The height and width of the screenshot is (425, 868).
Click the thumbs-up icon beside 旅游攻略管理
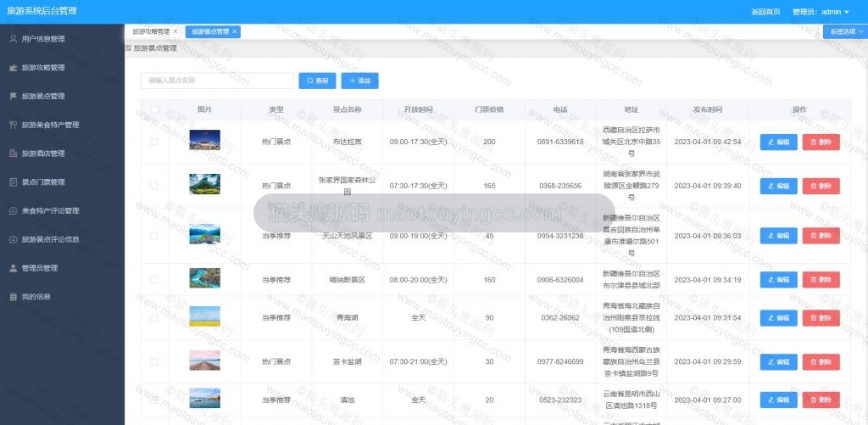(x=14, y=68)
